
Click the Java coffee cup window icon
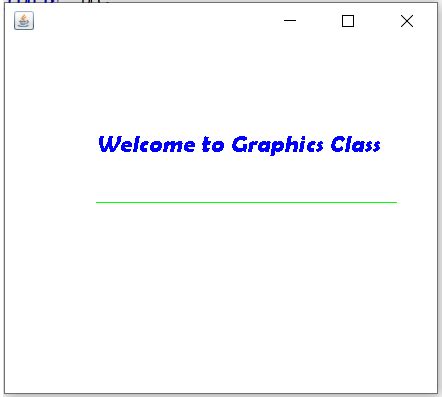pyautogui.click(x=24, y=21)
